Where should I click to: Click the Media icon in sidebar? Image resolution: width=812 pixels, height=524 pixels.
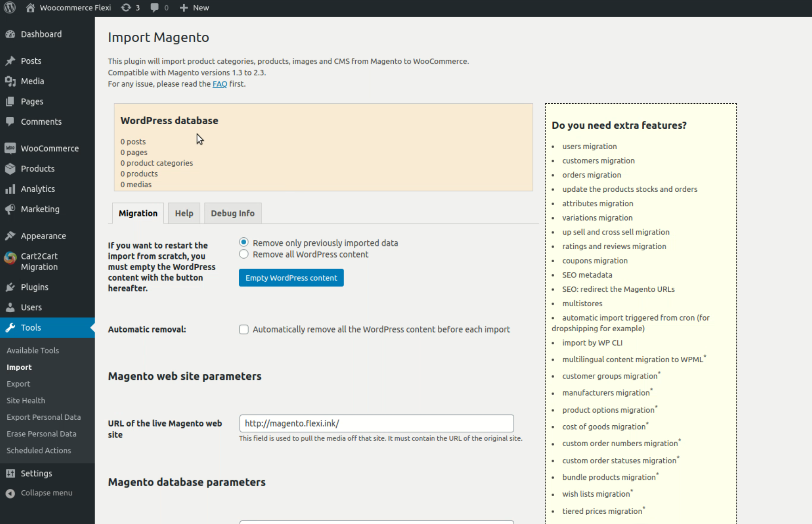10,81
